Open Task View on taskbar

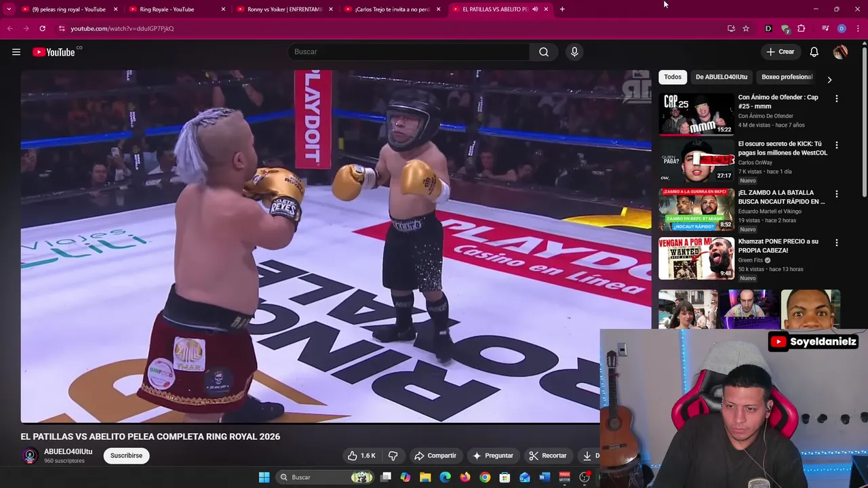point(386,477)
